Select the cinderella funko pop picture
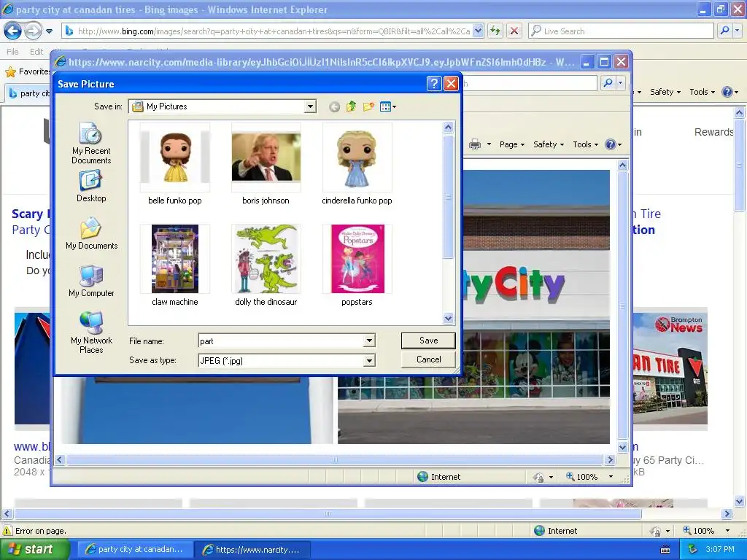This screenshot has width=747, height=560. pos(357,165)
